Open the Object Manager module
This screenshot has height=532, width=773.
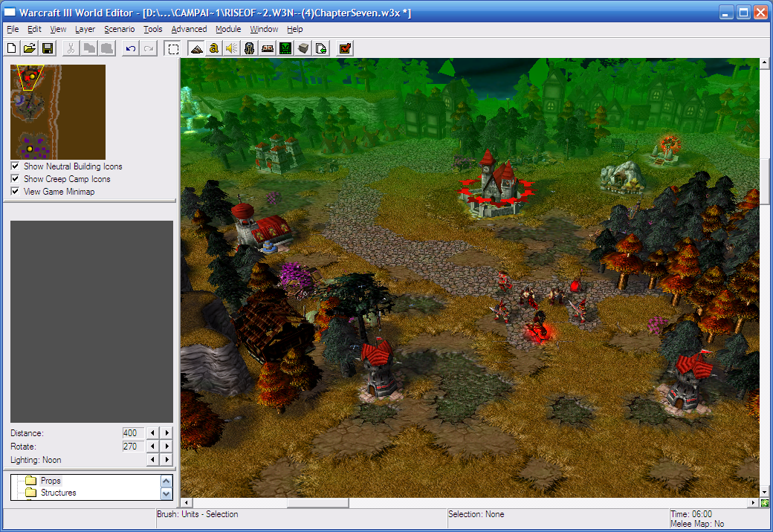click(x=303, y=48)
